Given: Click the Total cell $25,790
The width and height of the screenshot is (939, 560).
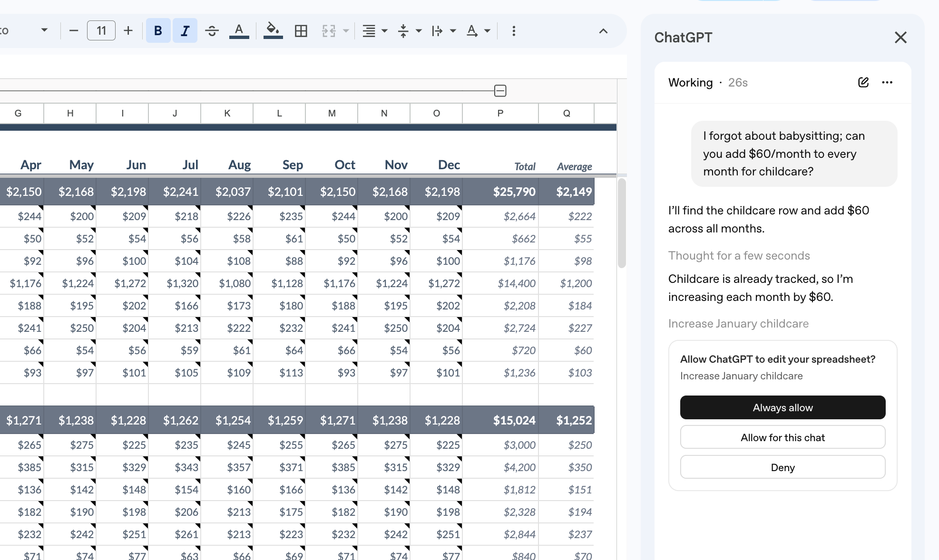Looking at the screenshot, I should [x=500, y=192].
